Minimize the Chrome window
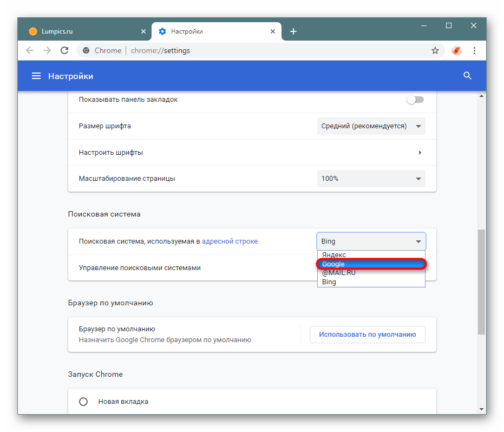Viewport: 504px width, 432px height. pos(424,25)
